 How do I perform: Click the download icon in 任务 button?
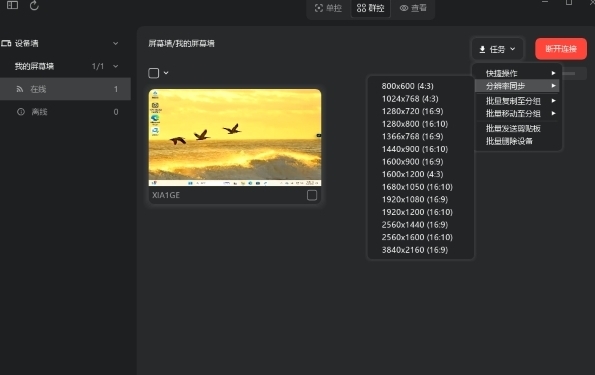[482, 49]
